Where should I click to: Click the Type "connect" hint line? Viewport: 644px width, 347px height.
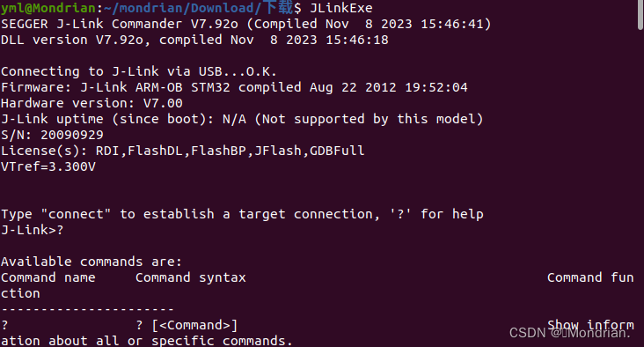tap(242, 214)
